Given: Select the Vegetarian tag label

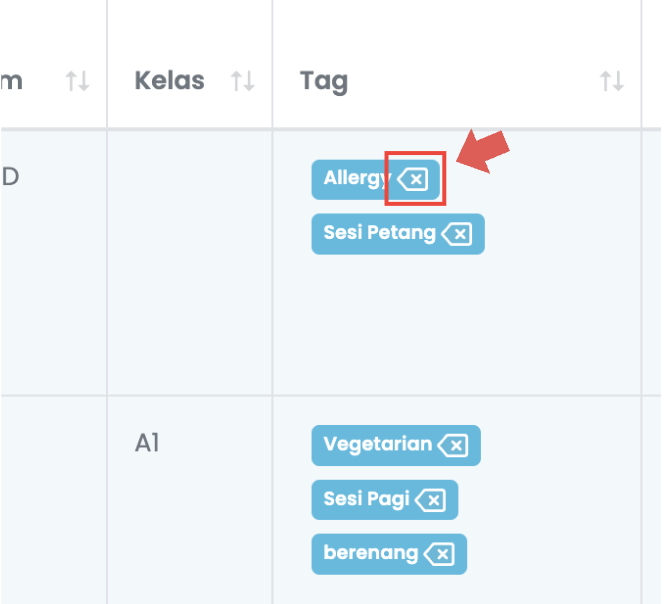Looking at the screenshot, I should 378,445.
